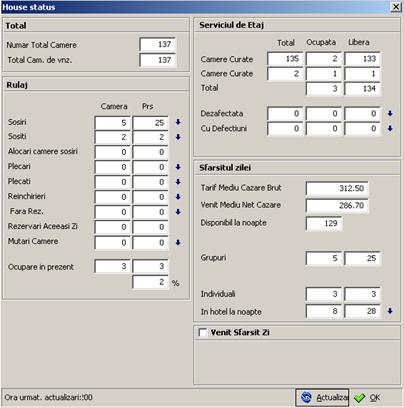Enable the Venit Sfarsit Zi checkbox
Viewport: 404px width, 408px height.
click(203, 333)
